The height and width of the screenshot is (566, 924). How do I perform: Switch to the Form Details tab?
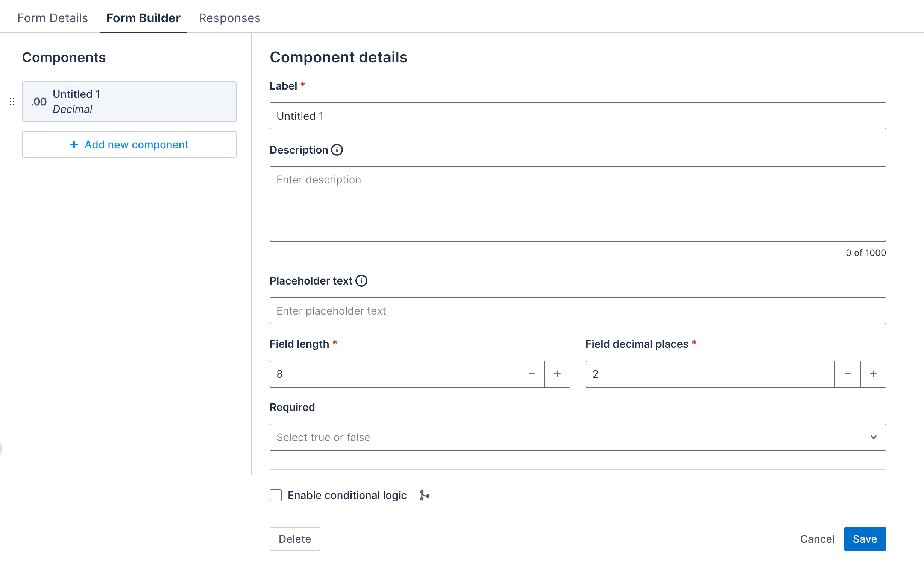click(52, 18)
